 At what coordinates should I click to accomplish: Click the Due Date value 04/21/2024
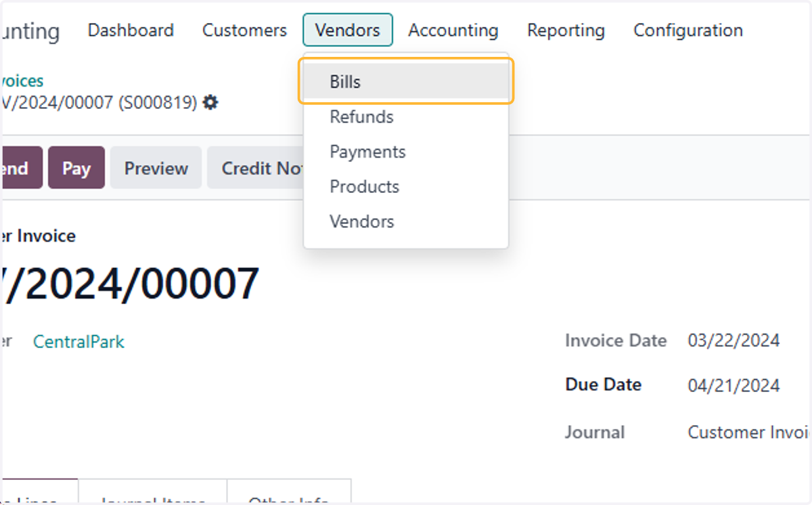[734, 386]
